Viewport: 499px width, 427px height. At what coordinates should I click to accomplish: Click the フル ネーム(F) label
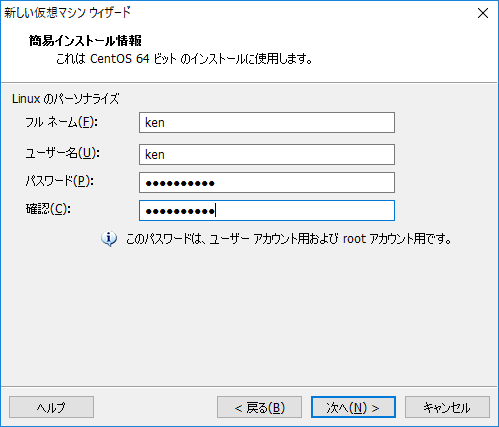pyautogui.click(x=62, y=122)
